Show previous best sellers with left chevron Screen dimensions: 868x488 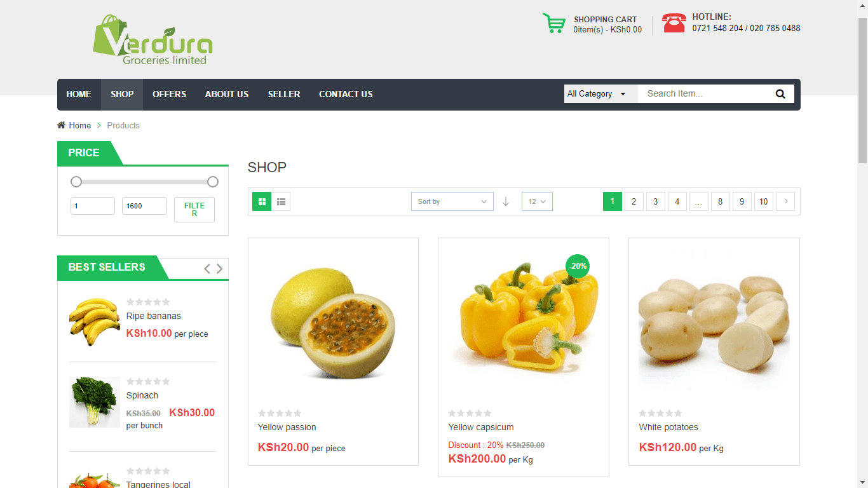click(x=207, y=269)
